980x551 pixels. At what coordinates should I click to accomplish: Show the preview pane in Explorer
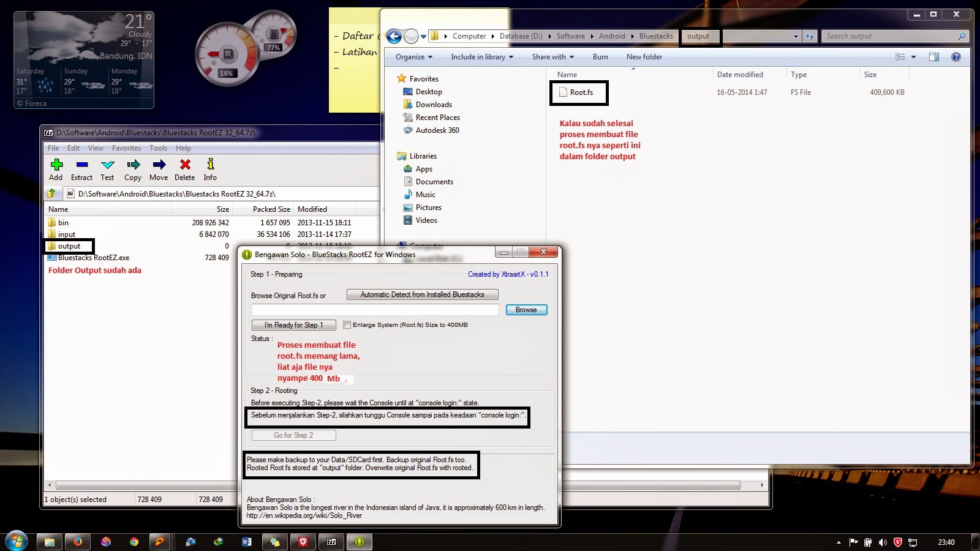coord(934,57)
